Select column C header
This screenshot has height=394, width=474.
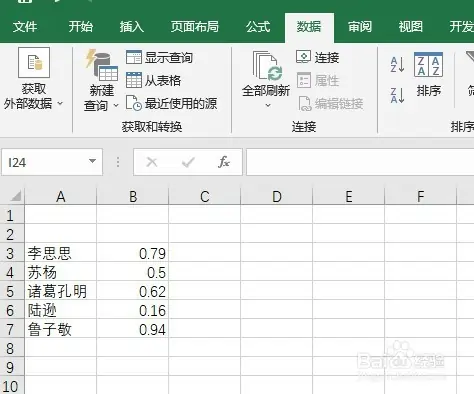tap(205, 196)
